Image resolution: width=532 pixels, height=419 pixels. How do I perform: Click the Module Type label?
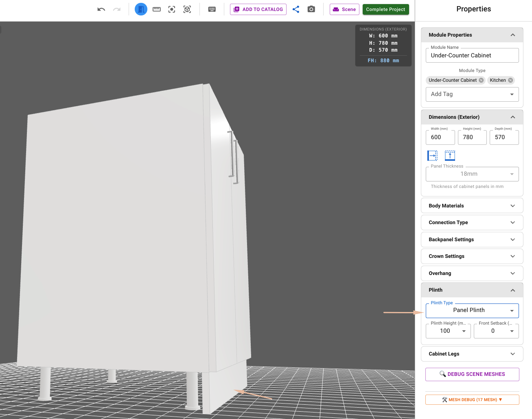point(472,71)
